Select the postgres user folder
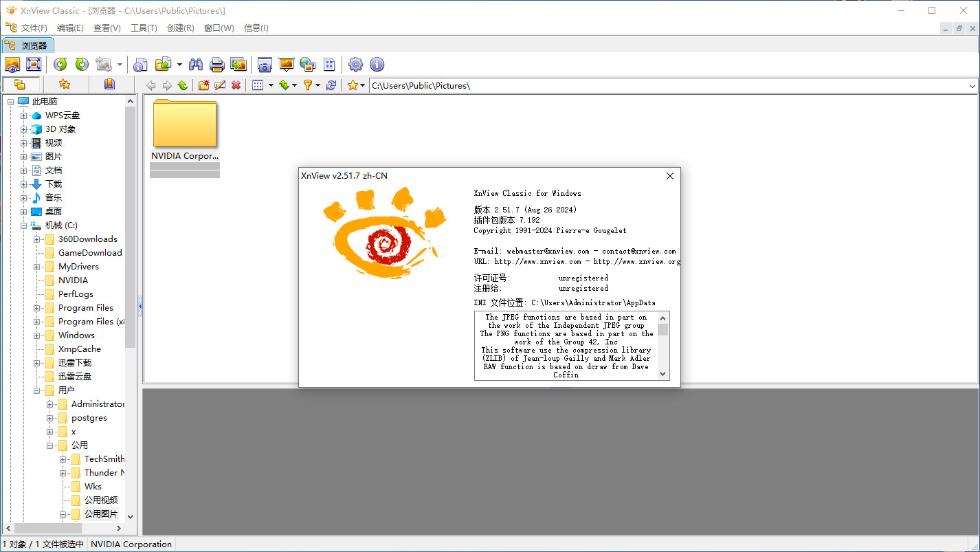This screenshot has width=980, height=552. click(x=89, y=418)
